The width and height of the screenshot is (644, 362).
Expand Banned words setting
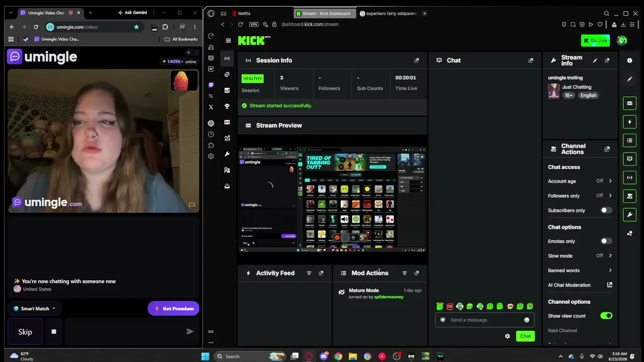click(610, 270)
